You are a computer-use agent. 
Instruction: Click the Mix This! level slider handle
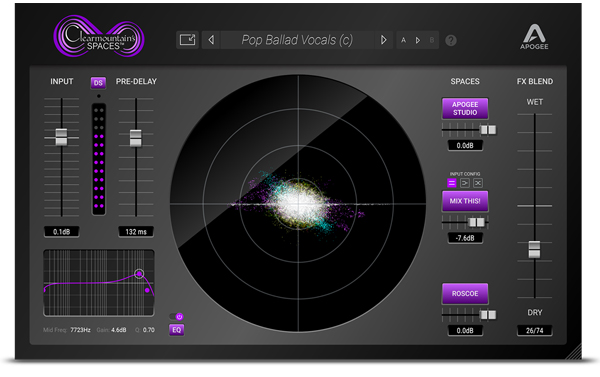pyautogui.click(x=477, y=222)
